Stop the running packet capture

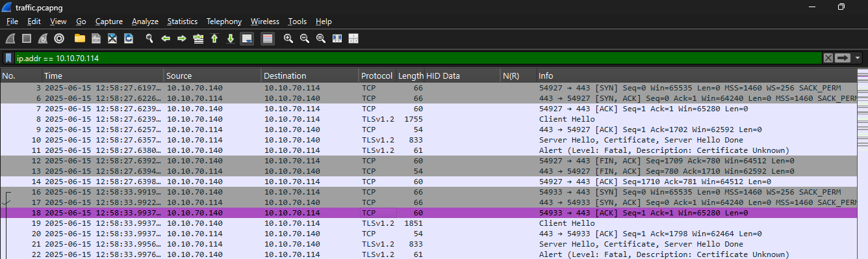(x=27, y=39)
